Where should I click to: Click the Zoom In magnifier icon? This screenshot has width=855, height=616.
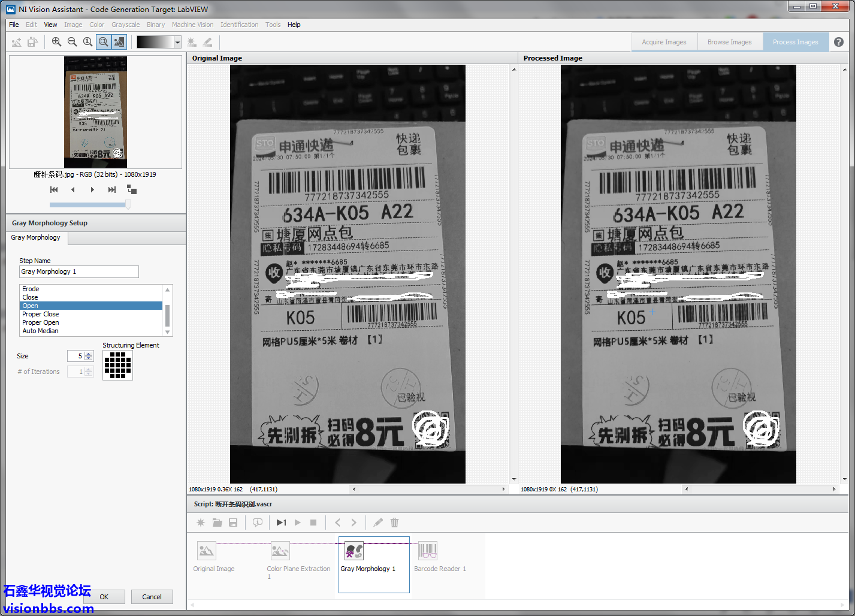click(x=56, y=42)
